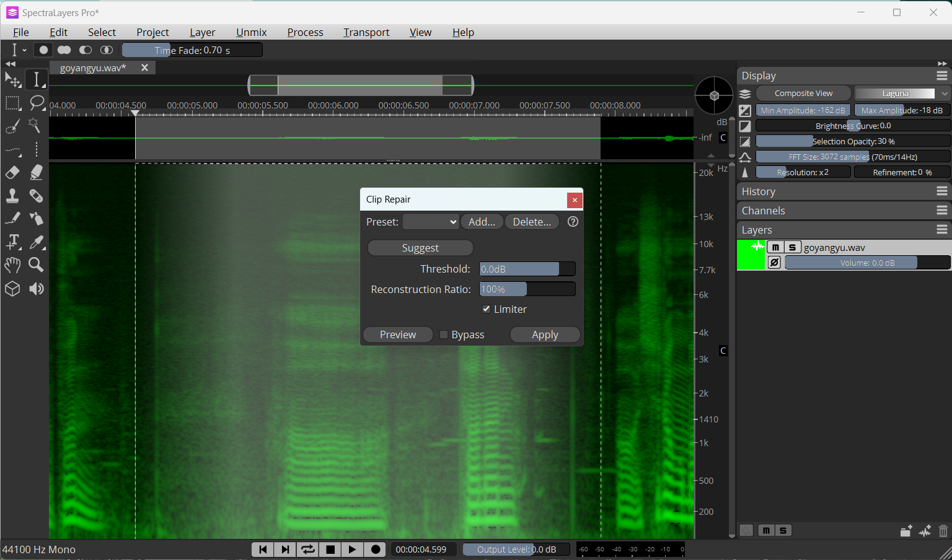Choose the Zoom magnifier tool
Image resolution: width=952 pixels, height=560 pixels.
tap(37, 265)
